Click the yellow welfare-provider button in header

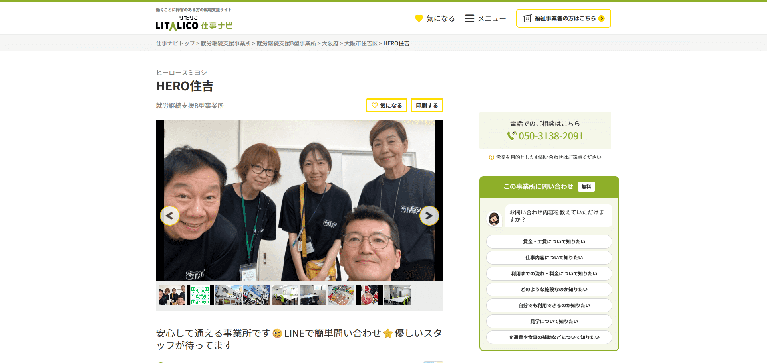click(x=563, y=19)
